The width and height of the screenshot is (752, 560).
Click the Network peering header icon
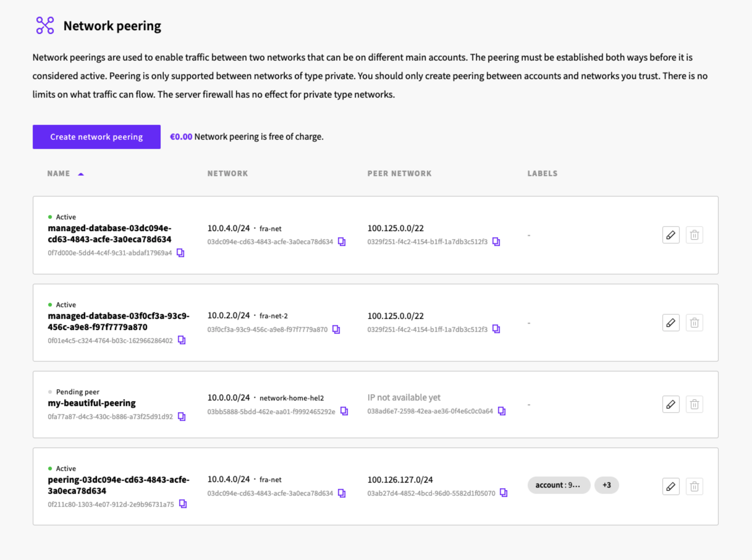pyautogui.click(x=45, y=25)
